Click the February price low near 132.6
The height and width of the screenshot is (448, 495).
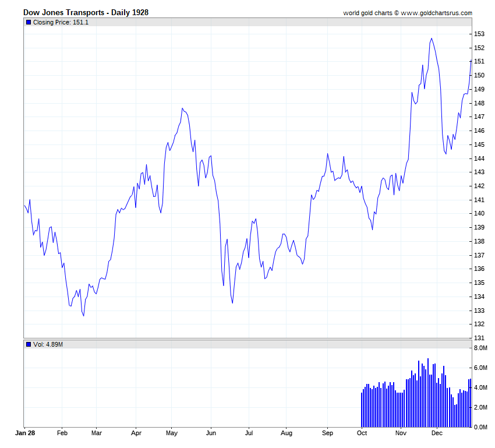[x=84, y=316]
